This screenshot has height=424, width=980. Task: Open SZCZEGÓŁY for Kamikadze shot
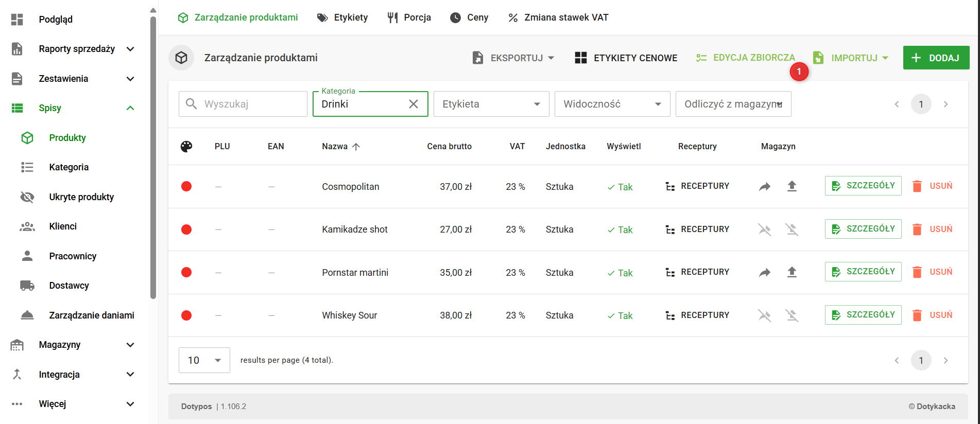tap(863, 229)
